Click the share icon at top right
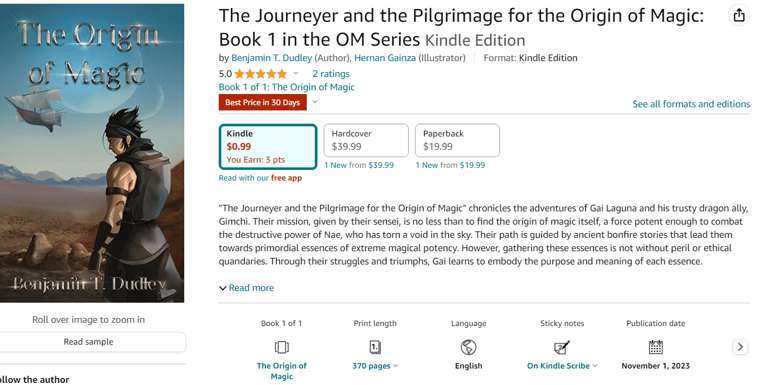Image resolution: width=768 pixels, height=385 pixels. (739, 15)
